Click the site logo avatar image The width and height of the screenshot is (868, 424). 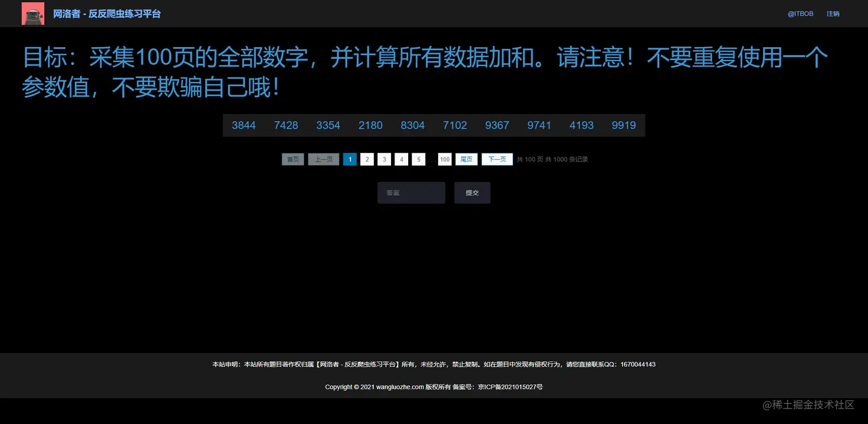pyautogui.click(x=33, y=14)
